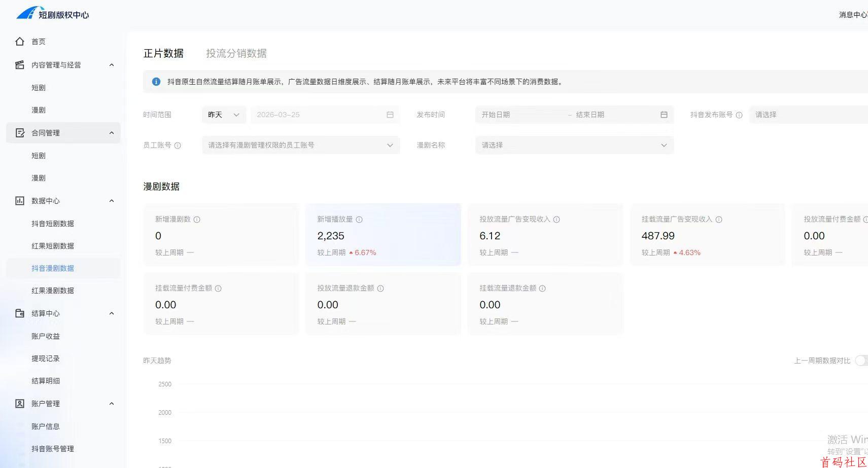This screenshot has width=868, height=468.
Task: Click the 4.63% increase indicator
Action: tap(687, 253)
